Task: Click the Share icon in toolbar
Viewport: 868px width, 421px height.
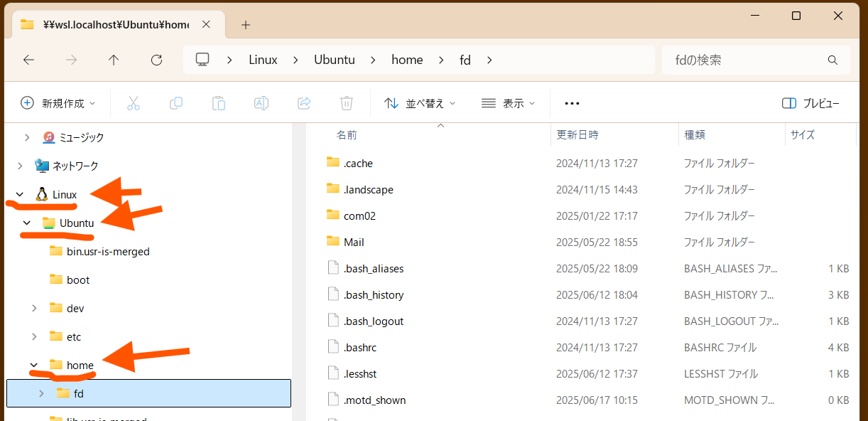Action: (x=304, y=103)
